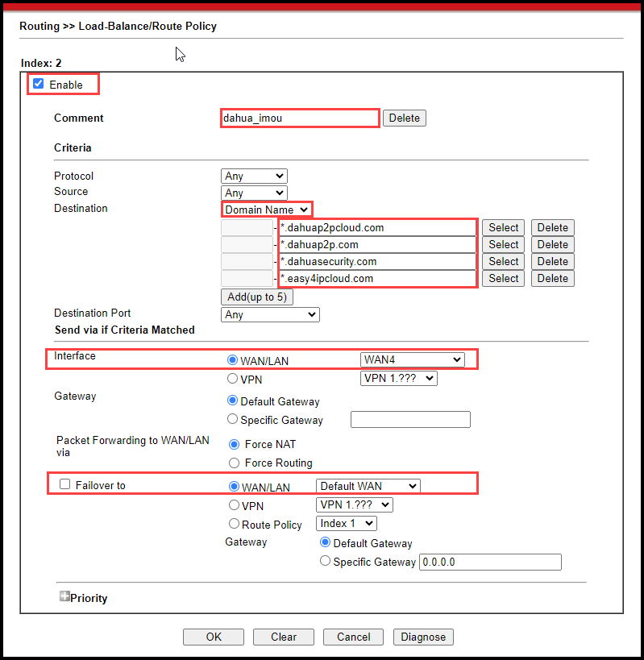Click Select for *.dahuap2p.com

[x=504, y=244]
